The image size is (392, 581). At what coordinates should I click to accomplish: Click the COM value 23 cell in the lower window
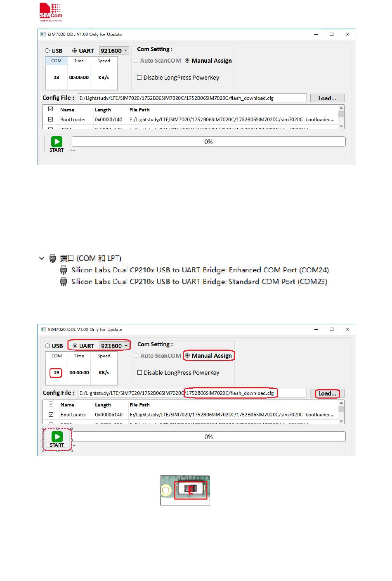pos(57,373)
